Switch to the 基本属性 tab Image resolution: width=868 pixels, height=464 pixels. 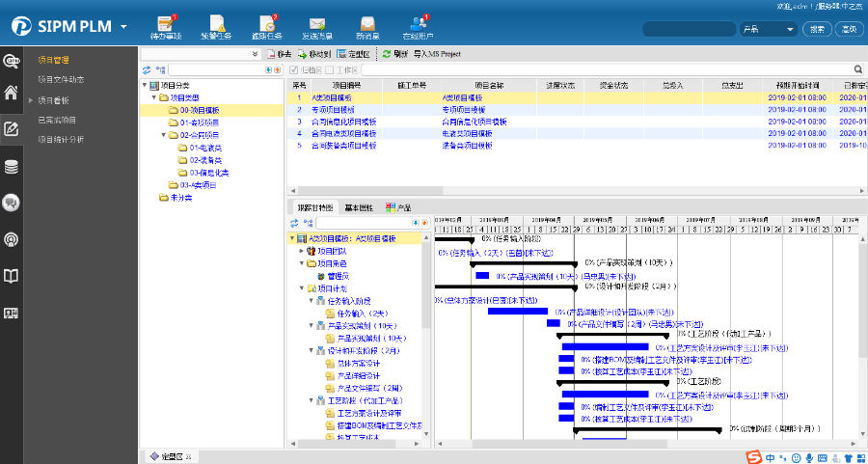coord(358,207)
